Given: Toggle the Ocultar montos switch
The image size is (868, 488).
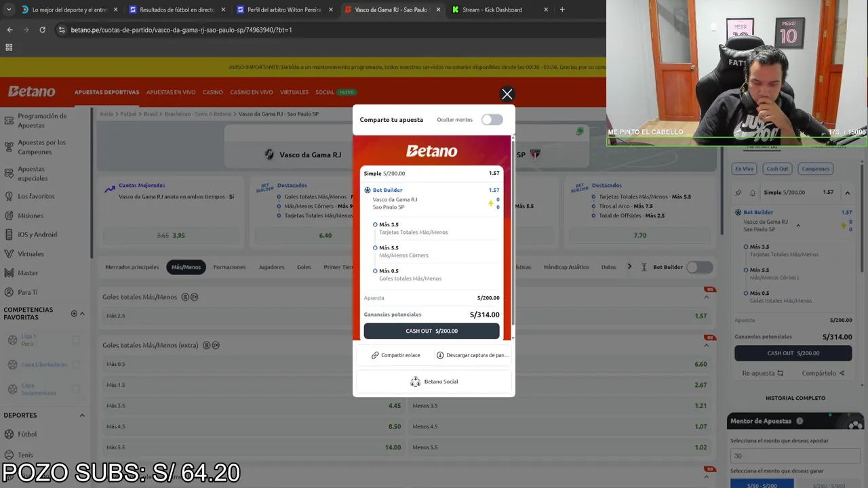Looking at the screenshot, I should 492,120.
